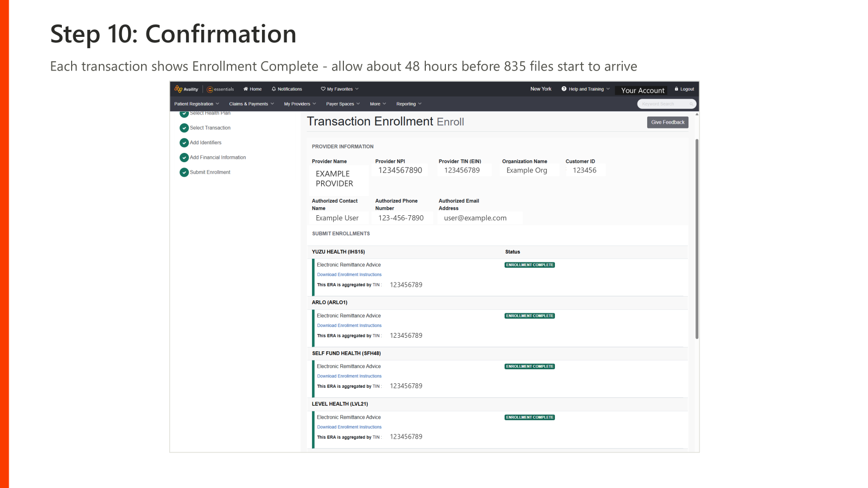Click the Help and Training question icon
The height and width of the screenshot is (488, 868).
(564, 89)
